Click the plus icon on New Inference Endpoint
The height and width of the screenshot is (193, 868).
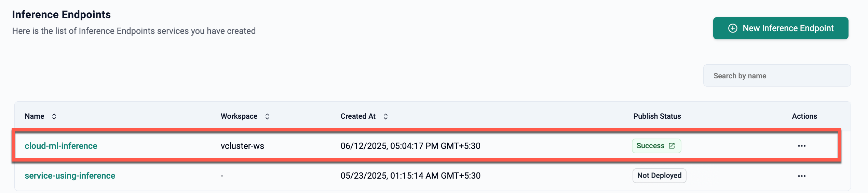[x=733, y=28]
